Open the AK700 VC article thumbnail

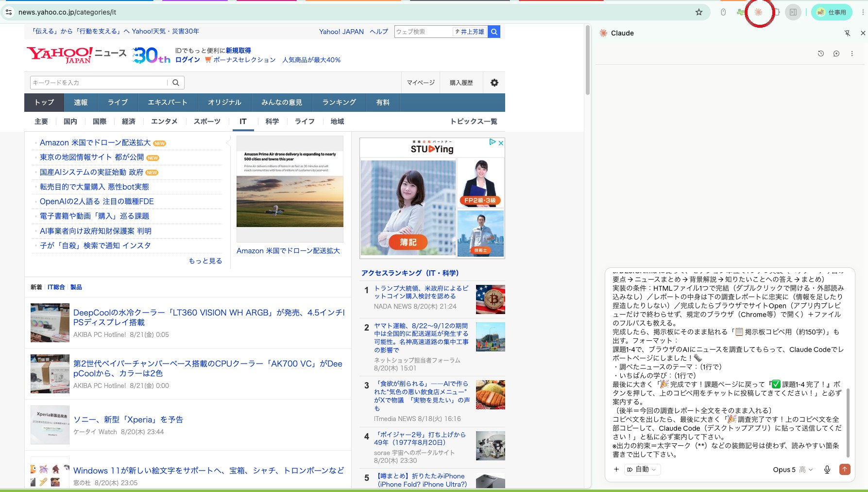tap(50, 374)
